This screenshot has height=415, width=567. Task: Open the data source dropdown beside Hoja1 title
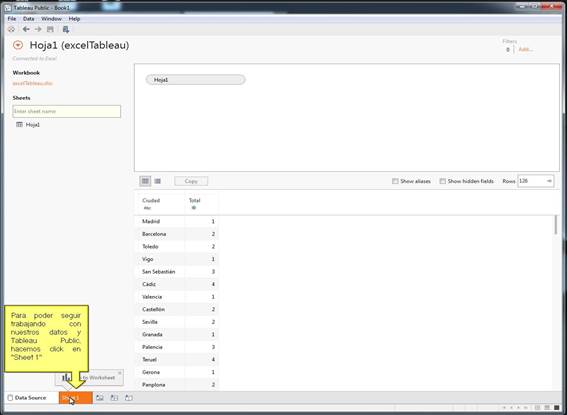18,45
